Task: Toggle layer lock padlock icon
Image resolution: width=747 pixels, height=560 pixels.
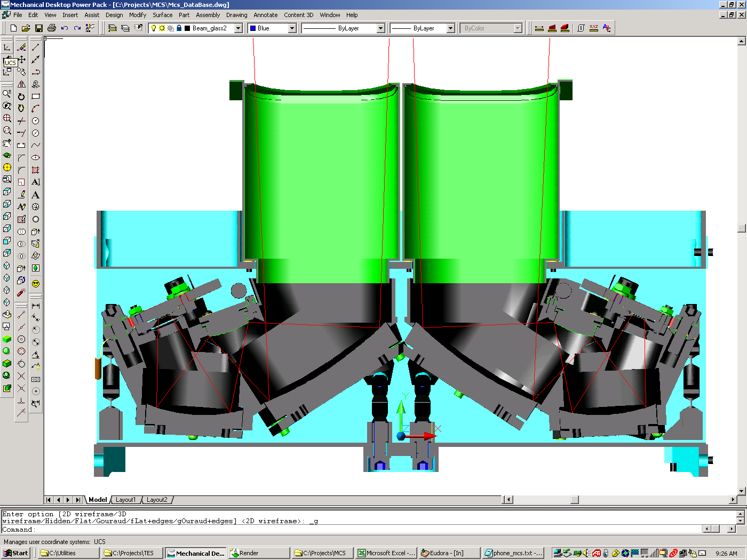Action: click(x=179, y=28)
